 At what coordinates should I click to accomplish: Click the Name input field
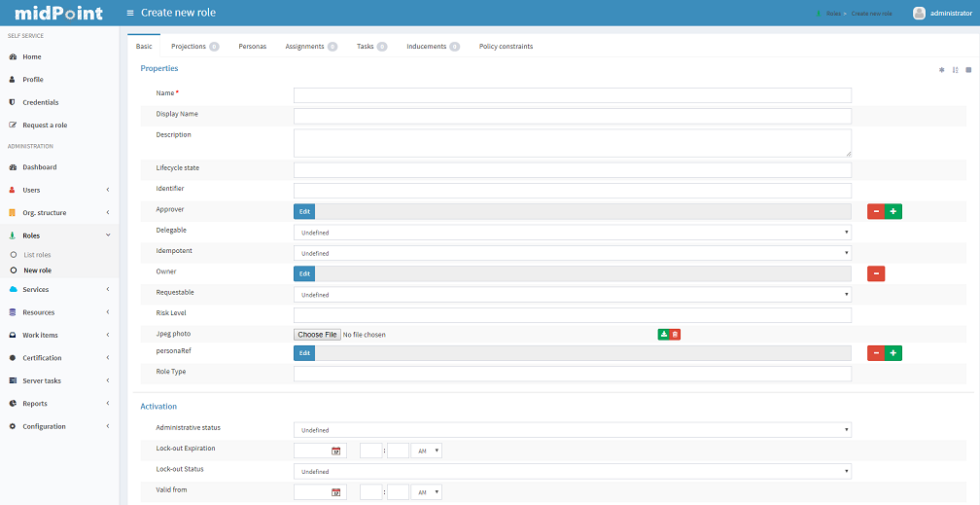(x=572, y=95)
